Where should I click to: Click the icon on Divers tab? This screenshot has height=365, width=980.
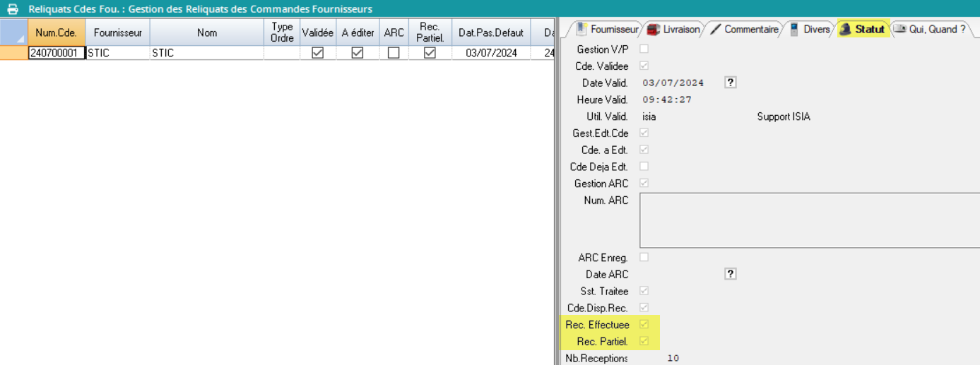point(794,29)
